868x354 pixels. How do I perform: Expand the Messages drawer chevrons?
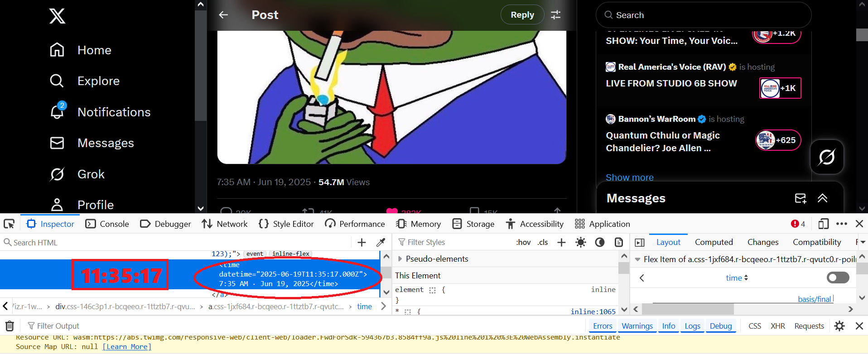822,198
